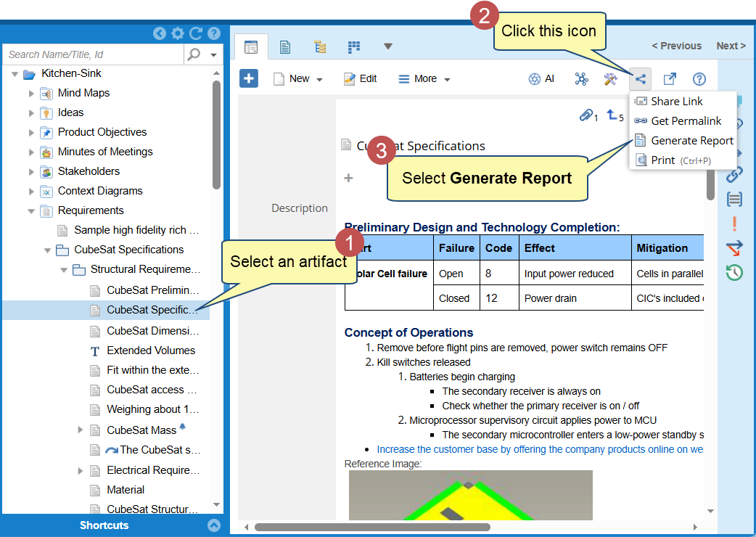Refresh the project tree panel
This screenshot has width=756, height=537.
coord(196,33)
